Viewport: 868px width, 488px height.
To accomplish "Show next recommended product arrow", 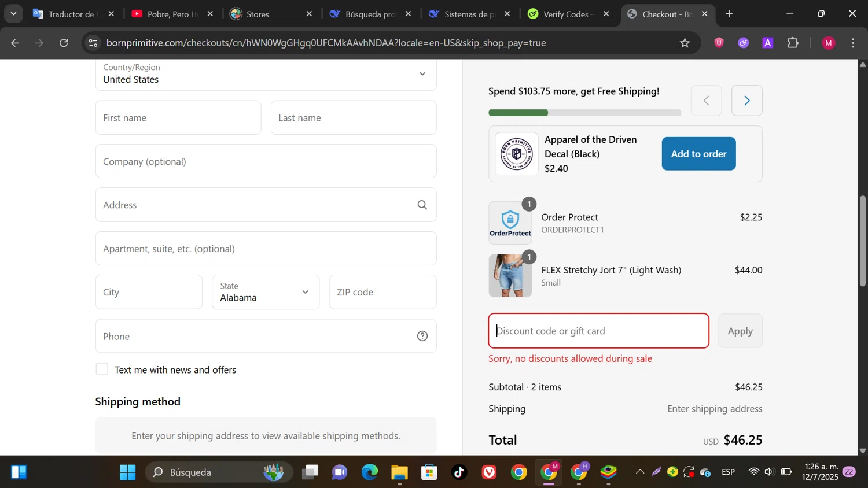I will 746,101.
